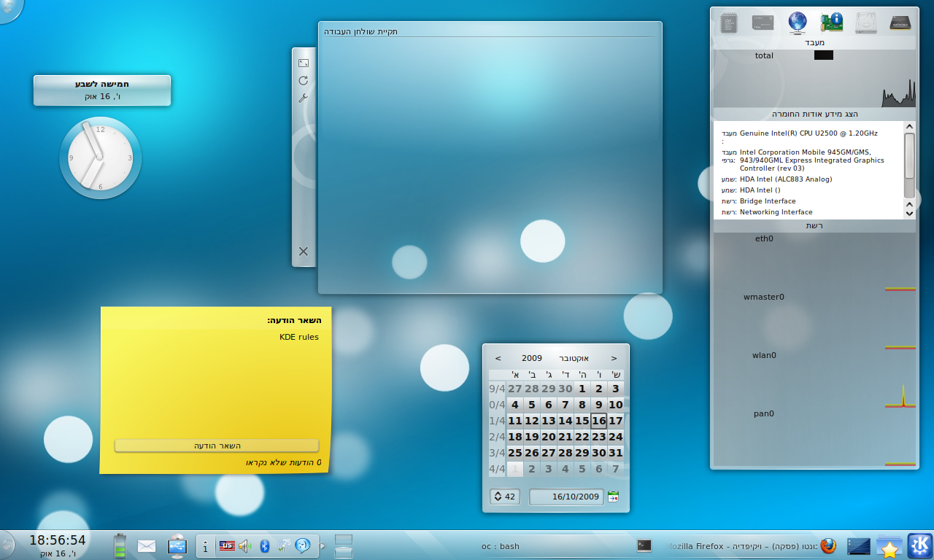Switch keyboard layout via the US flag icon
This screenshot has width=934, height=560.
click(228, 545)
